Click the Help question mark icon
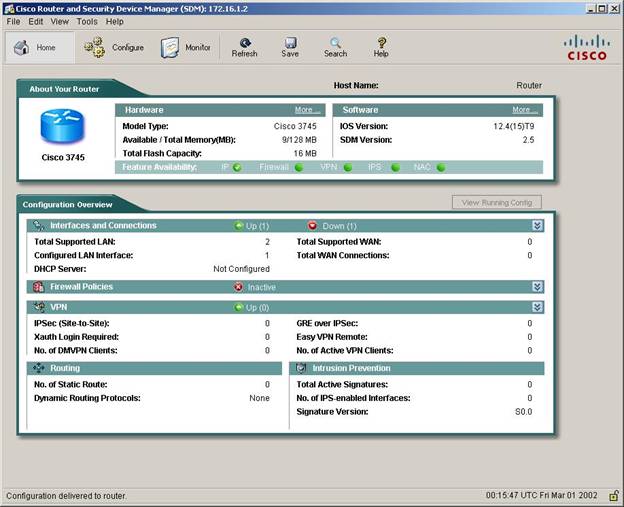Image resolution: width=624 pixels, height=507 pixels. 381,43
